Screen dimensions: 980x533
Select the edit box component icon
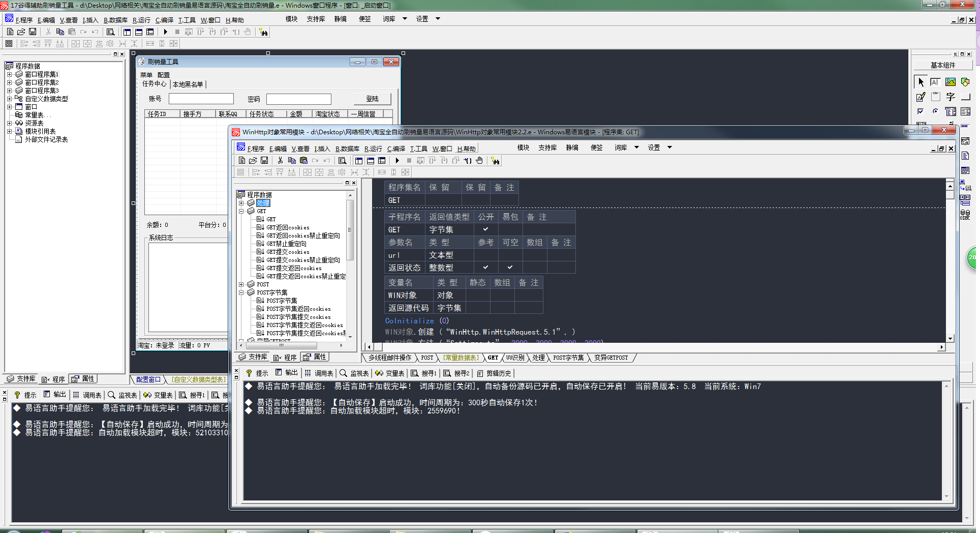(x=935, y=82)
